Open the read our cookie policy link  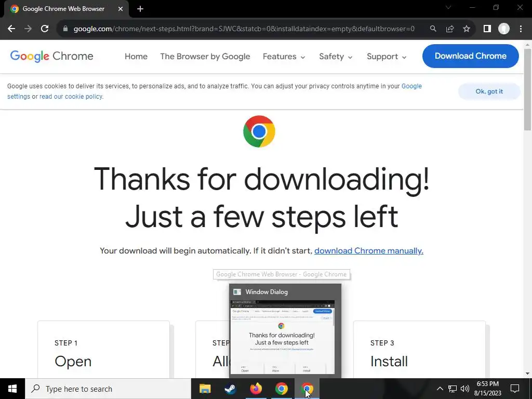pos(71,96)
